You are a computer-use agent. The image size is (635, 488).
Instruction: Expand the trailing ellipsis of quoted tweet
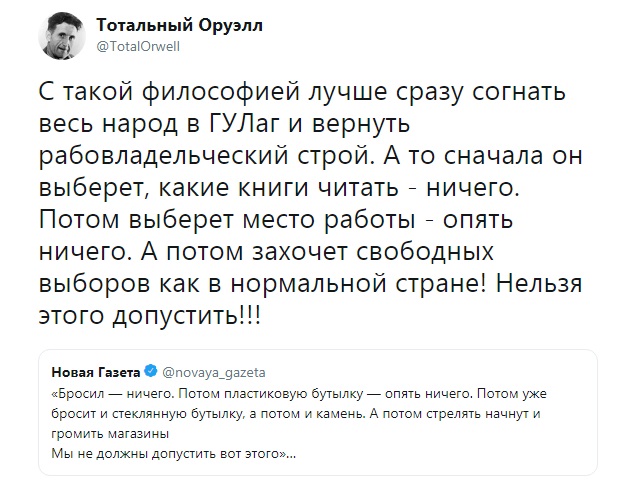tap(291, 455)
